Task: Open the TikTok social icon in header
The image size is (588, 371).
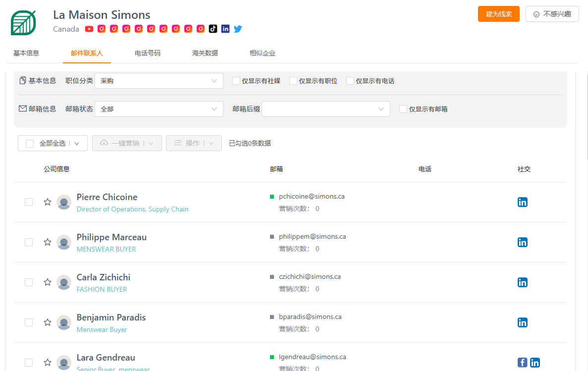Action: tap(213, 29)
